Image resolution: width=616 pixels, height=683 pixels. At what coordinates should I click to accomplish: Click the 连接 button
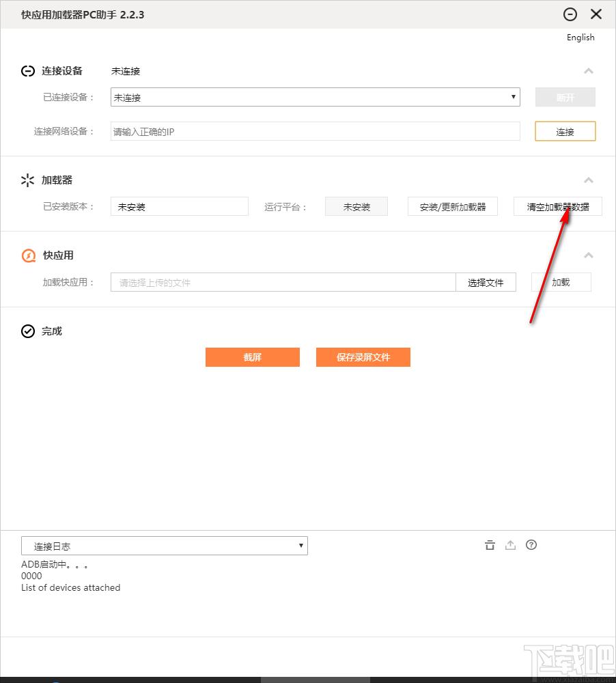point(565,132)
